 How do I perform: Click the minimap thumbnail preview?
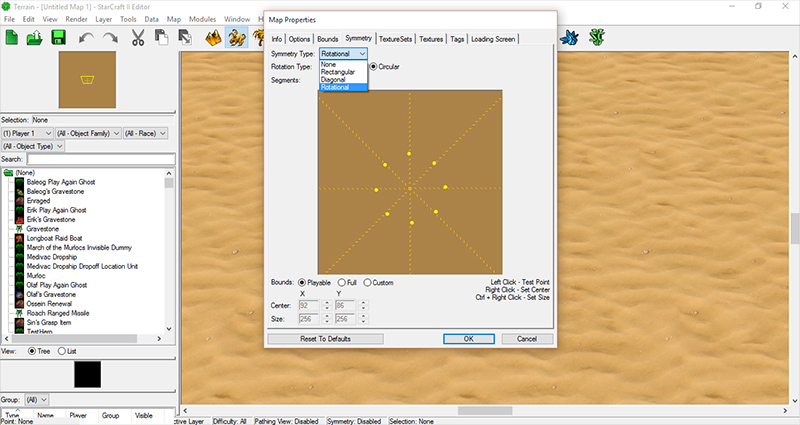click(87, 80)
